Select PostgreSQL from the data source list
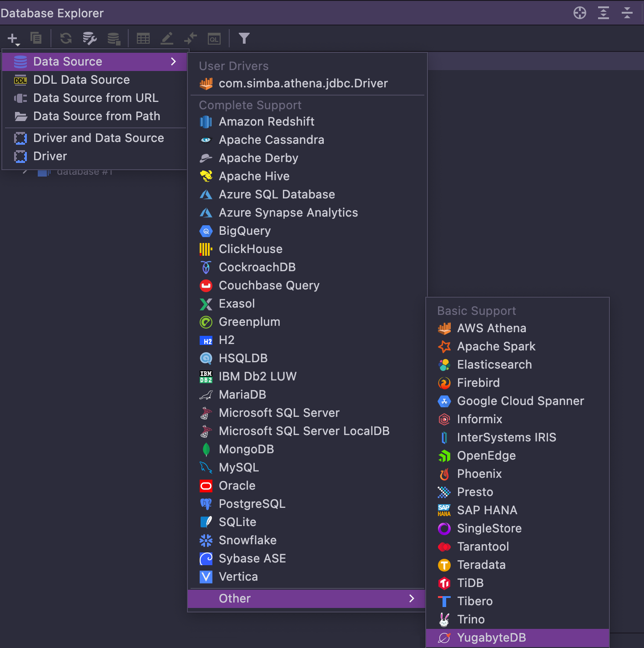Image resolution: width=644 pixels, height=648 pixels. 252,504
